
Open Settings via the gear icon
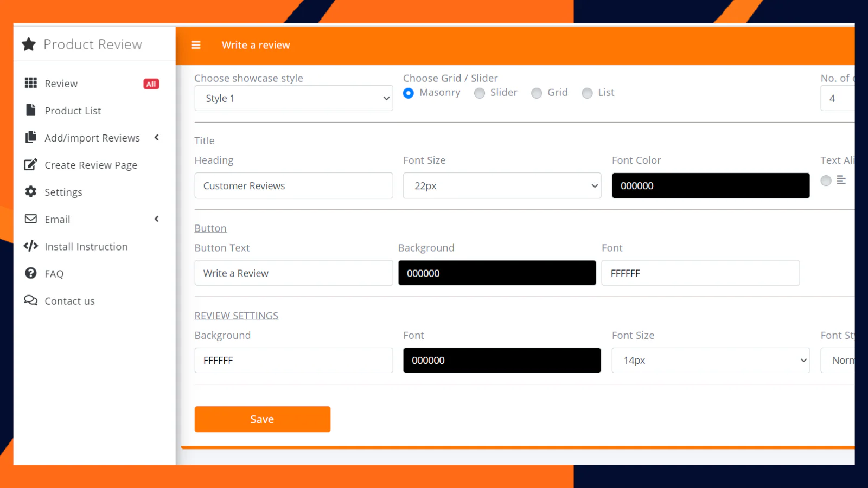(31, 192)
